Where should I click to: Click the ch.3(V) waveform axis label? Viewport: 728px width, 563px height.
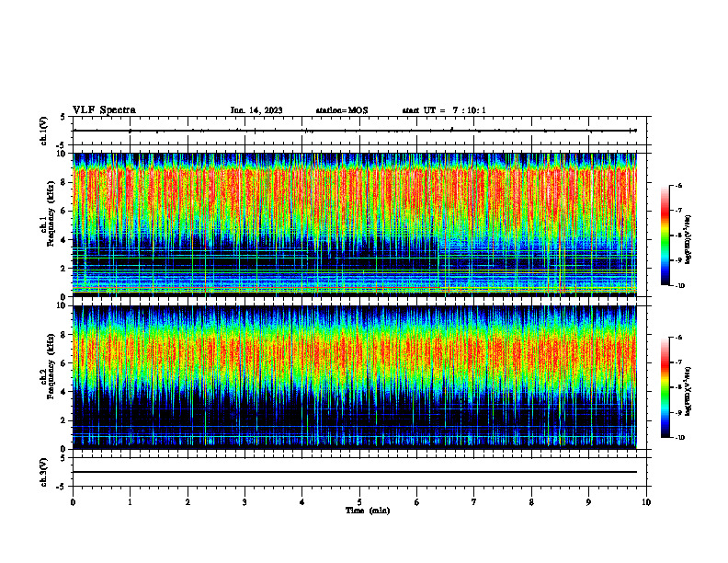[43, 472]
